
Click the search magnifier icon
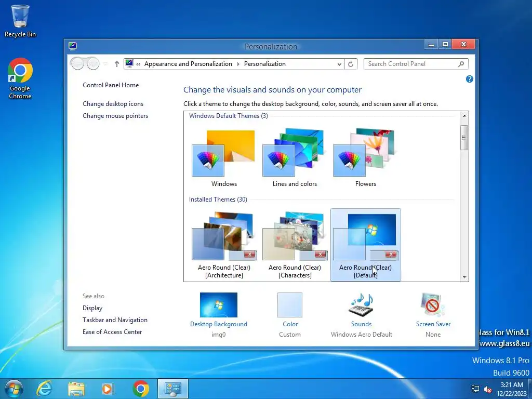(x=461, y=64)
